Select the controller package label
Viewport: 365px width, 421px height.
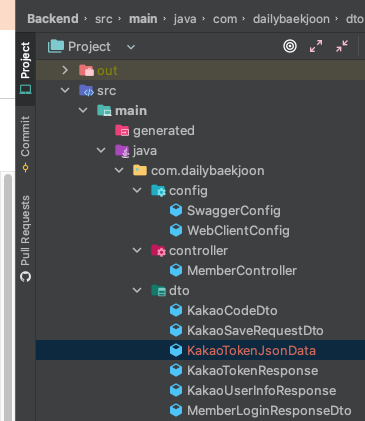tap(198, 251)
